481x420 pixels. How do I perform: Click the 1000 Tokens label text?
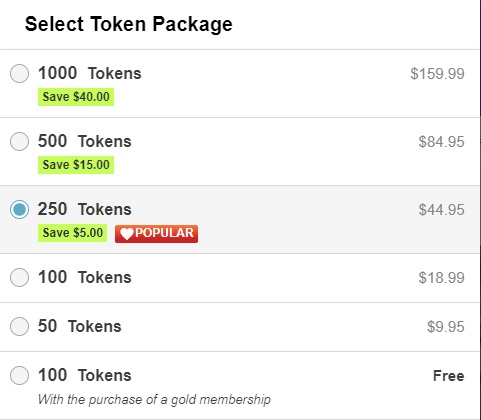click(90, 73)
